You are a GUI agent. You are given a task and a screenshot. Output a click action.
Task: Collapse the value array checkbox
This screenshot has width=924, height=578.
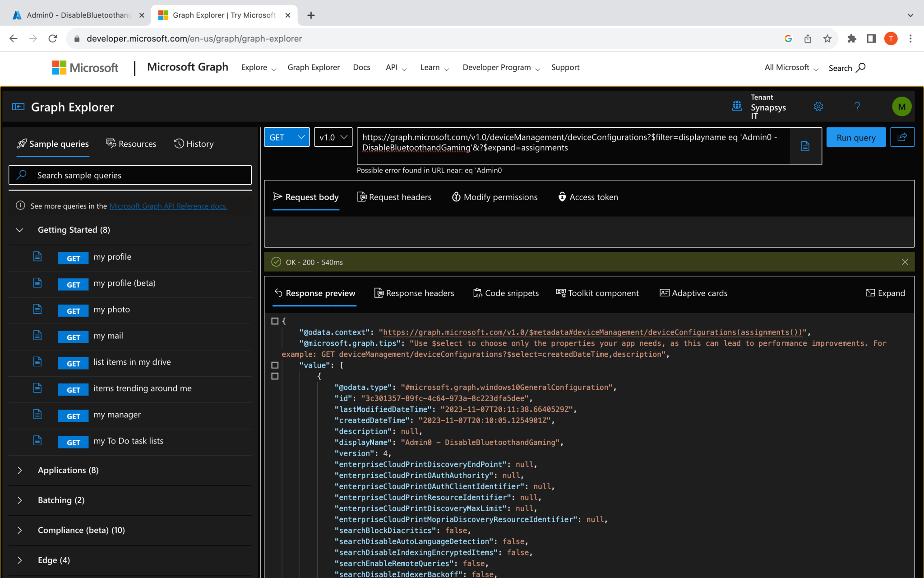(275, 365)
